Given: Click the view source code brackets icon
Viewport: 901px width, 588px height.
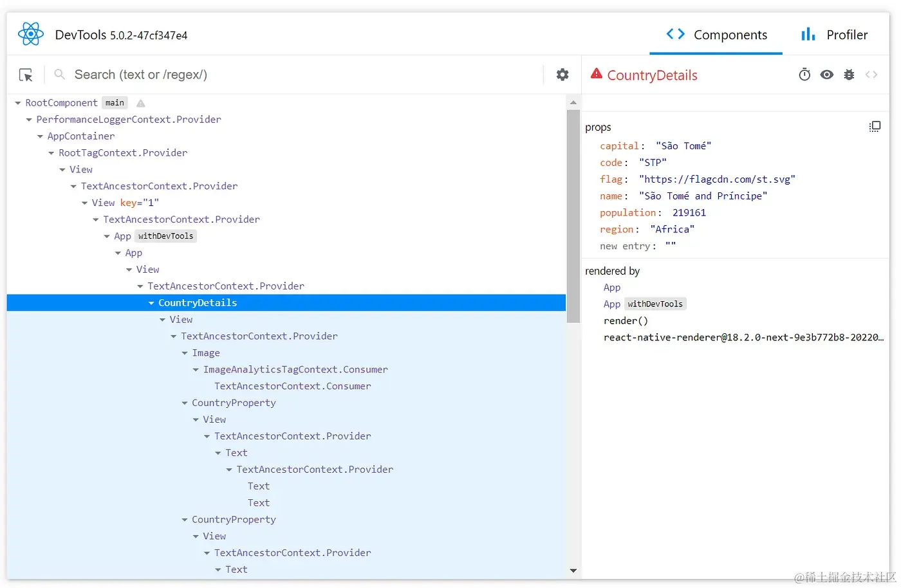Looking at the screenshot, I should click(x=871, y=75).
